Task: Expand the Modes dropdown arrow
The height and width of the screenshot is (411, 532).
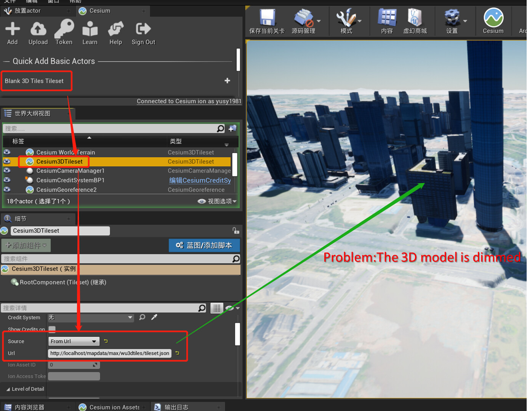Action: tap(360, 21)
